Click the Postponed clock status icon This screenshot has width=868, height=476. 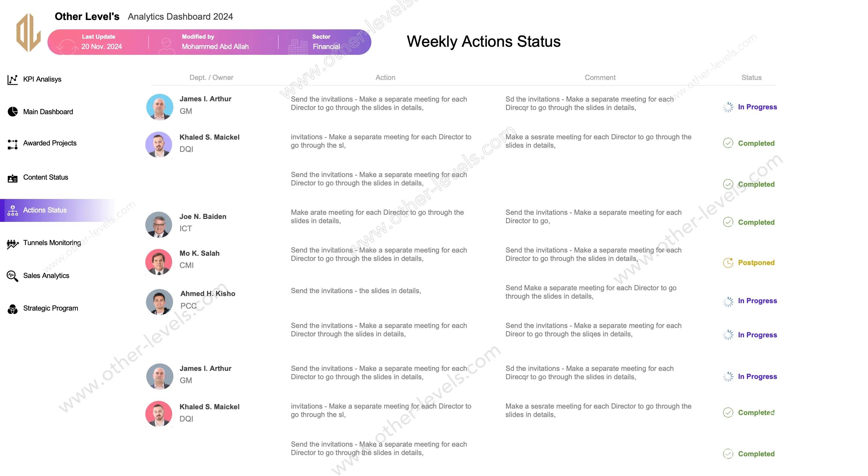coord(728,263)
